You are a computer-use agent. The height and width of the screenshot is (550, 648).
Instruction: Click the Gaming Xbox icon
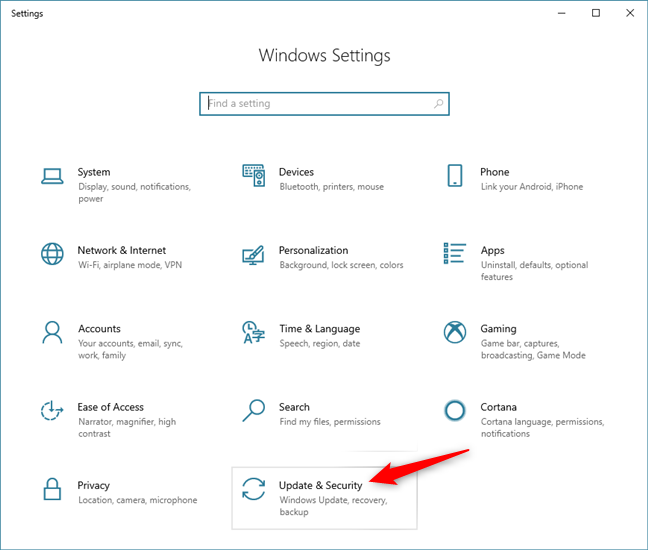[x=455, y=332]
